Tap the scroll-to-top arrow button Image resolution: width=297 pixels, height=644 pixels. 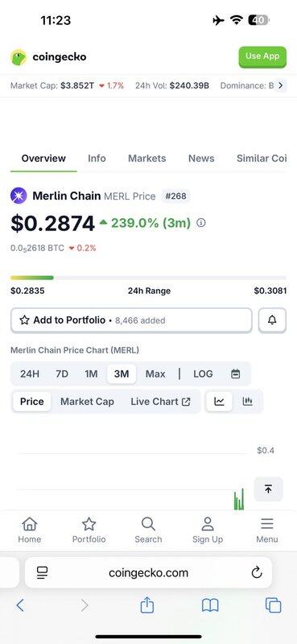(268, 489)
